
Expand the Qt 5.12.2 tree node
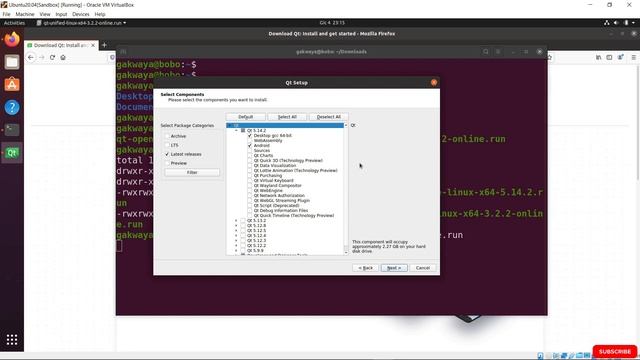236,246
